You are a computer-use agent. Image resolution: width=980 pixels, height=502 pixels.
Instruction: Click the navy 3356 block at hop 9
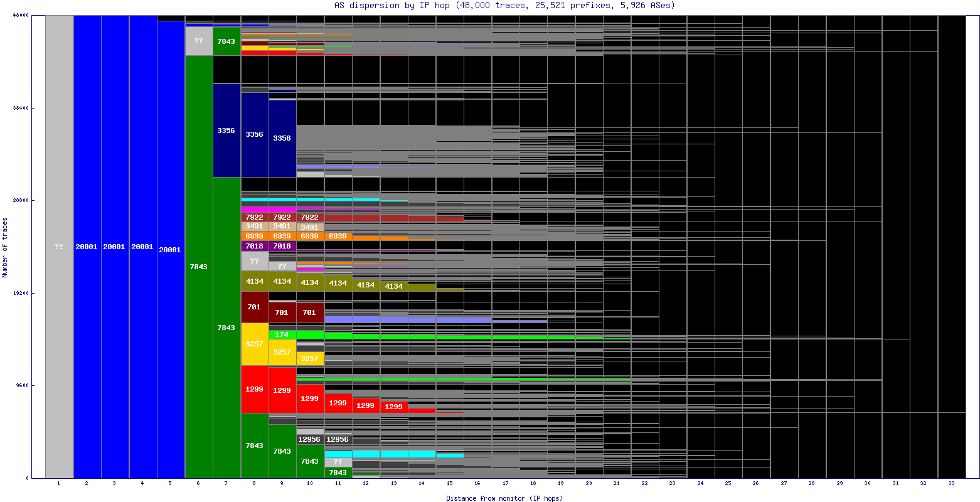click(282, 138)
